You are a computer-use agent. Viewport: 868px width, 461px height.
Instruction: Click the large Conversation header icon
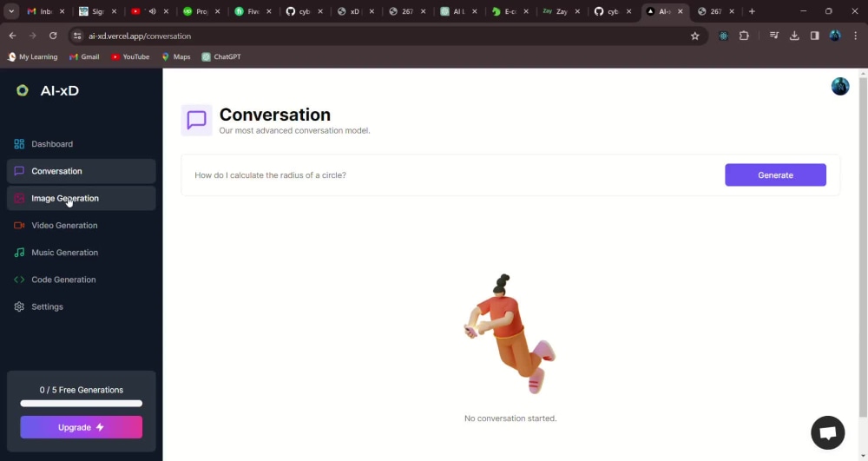pos(196,120)
